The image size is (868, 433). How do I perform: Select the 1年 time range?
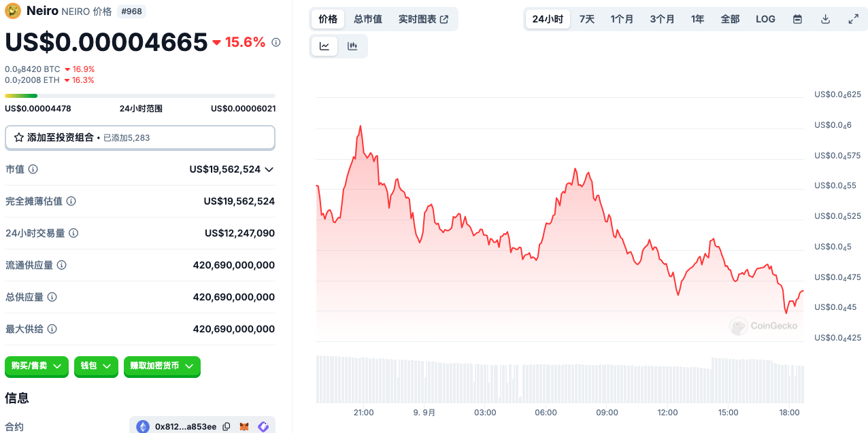tap(697, 19)
